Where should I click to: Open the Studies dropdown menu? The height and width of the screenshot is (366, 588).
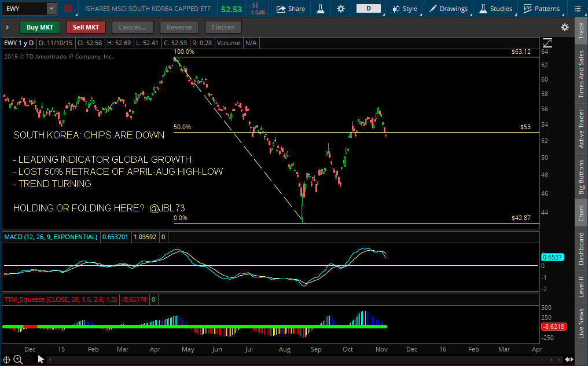pyautogui.click(x=496, y=9)
